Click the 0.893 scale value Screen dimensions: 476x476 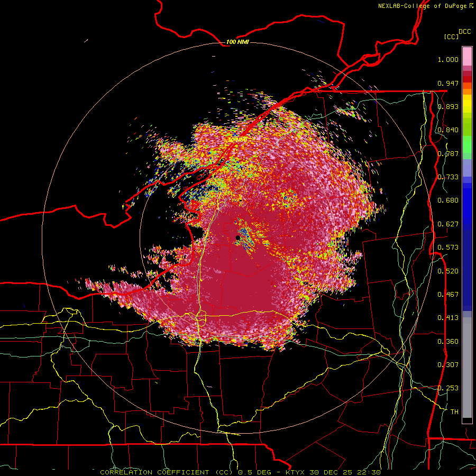(x=448, y=106)
